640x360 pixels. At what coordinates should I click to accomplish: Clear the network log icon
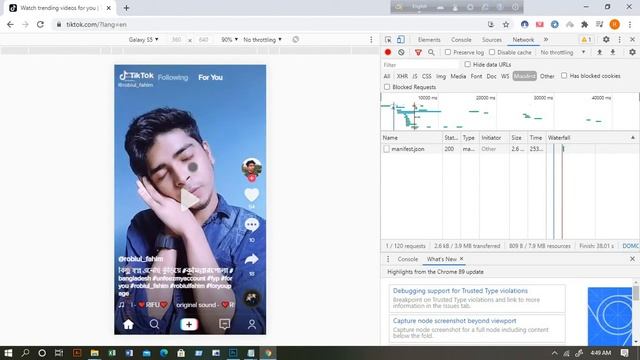pos(401,52)
